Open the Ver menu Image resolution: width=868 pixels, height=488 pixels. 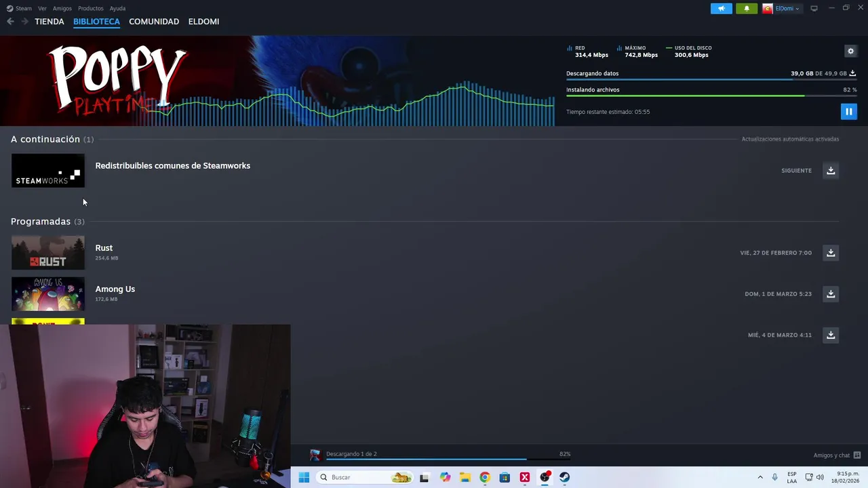42,8
